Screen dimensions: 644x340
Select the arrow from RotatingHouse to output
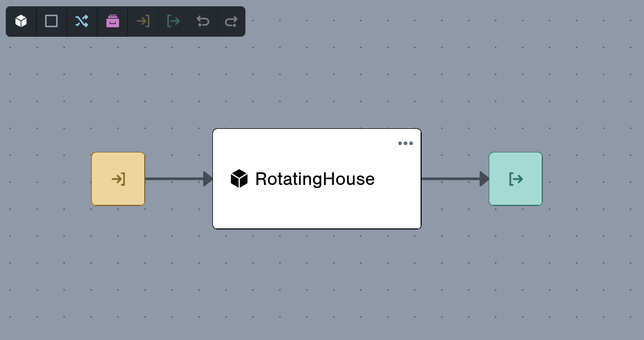[455, 179]
